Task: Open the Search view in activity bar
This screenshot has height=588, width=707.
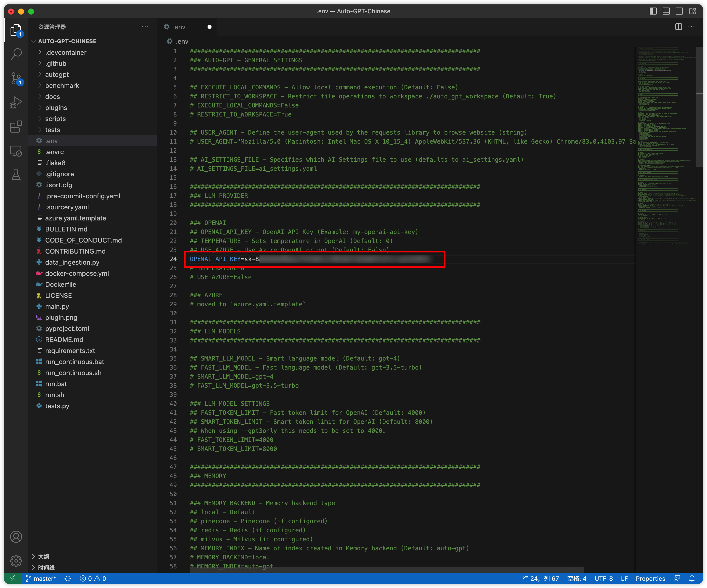Action: pyautogui.click(x=16, y=54)
